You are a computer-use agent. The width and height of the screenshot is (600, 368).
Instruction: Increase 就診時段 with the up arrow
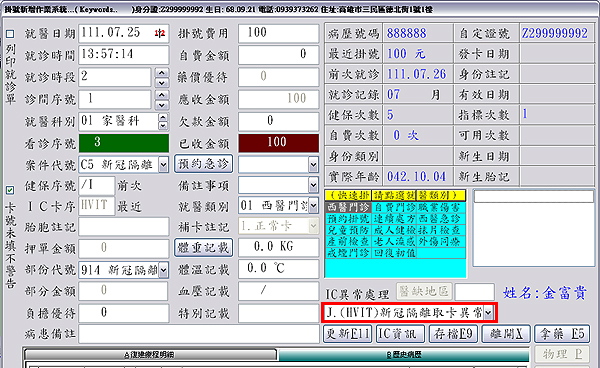tap(162, 73)
